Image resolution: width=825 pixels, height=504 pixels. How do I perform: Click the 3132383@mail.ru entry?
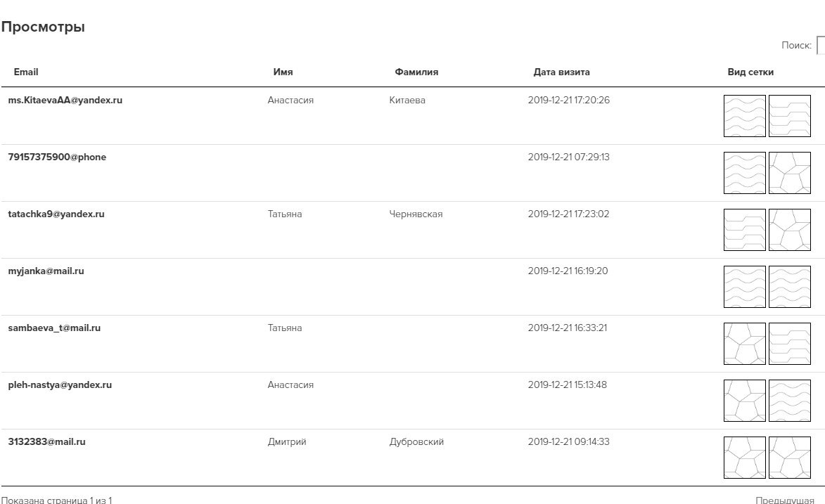click(x=46, y=441)
